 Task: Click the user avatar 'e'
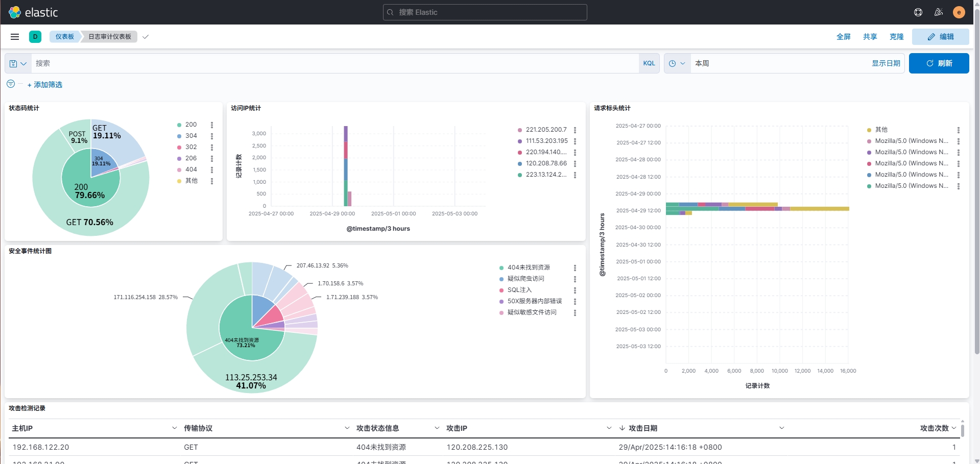(959, 12)
